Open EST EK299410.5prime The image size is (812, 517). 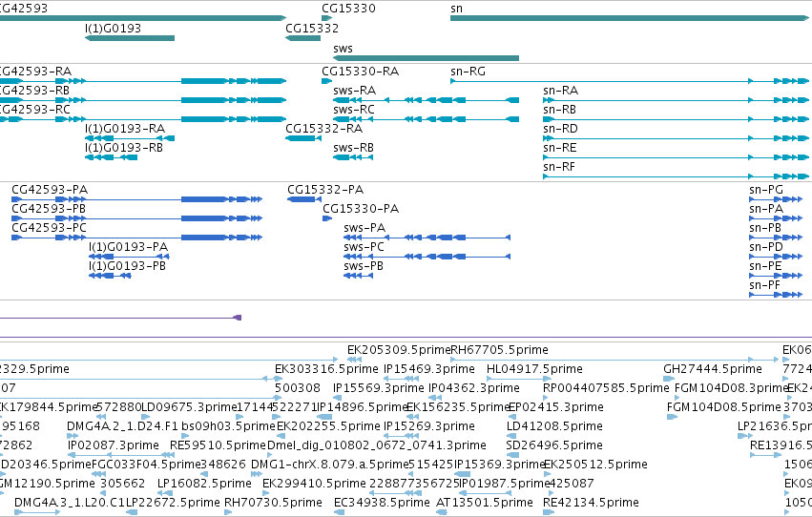pos(314,485)
